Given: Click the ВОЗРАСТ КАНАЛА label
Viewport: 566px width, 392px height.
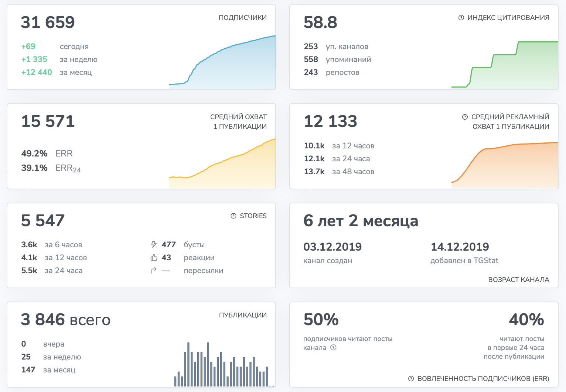Looking at the screenshot, I should [x=518, y=280].
